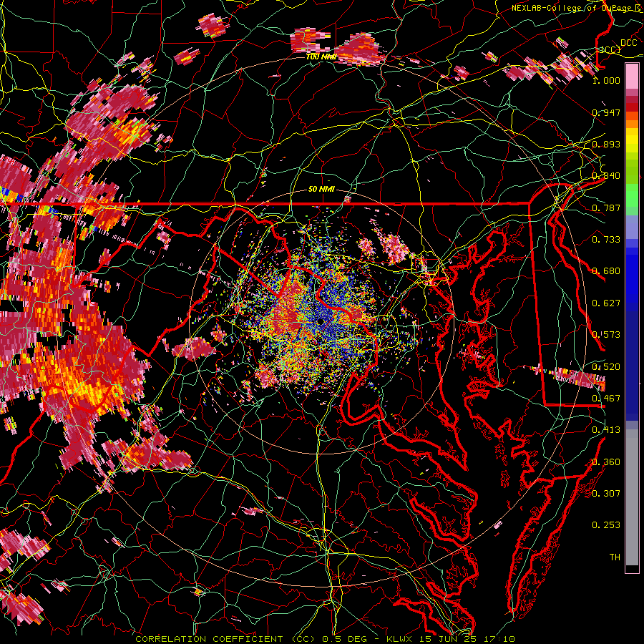
Task: Click the 100 NMI range ring label
Action: (321, 57)
